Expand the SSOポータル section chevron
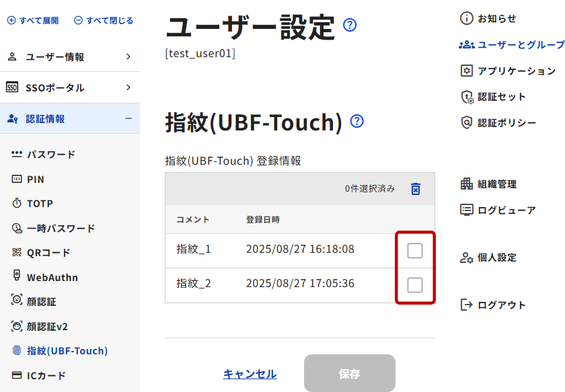565x392 pixels. tap(128, 87)
